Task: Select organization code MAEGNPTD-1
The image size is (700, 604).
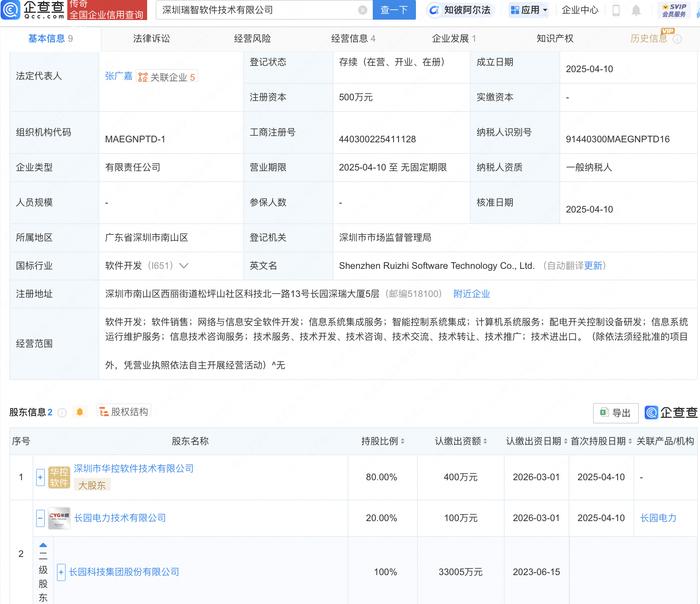Action: [x=135, y=139]
